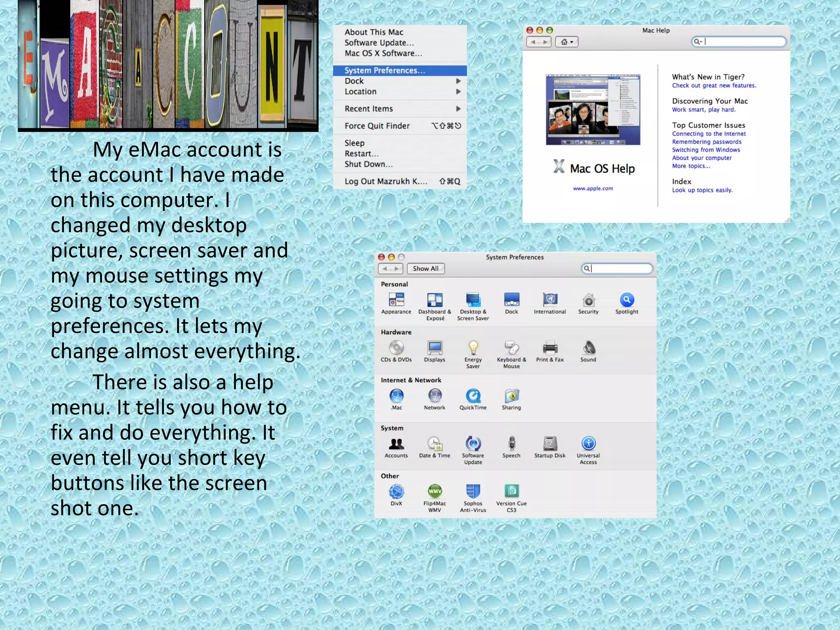Visit www.apple.com link in Mac Help
This screenshot has height=630, width=840.
point(593,189)
